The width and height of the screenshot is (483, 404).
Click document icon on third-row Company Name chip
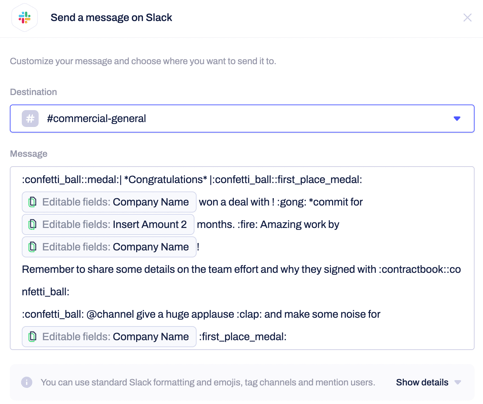coord(32,247)
